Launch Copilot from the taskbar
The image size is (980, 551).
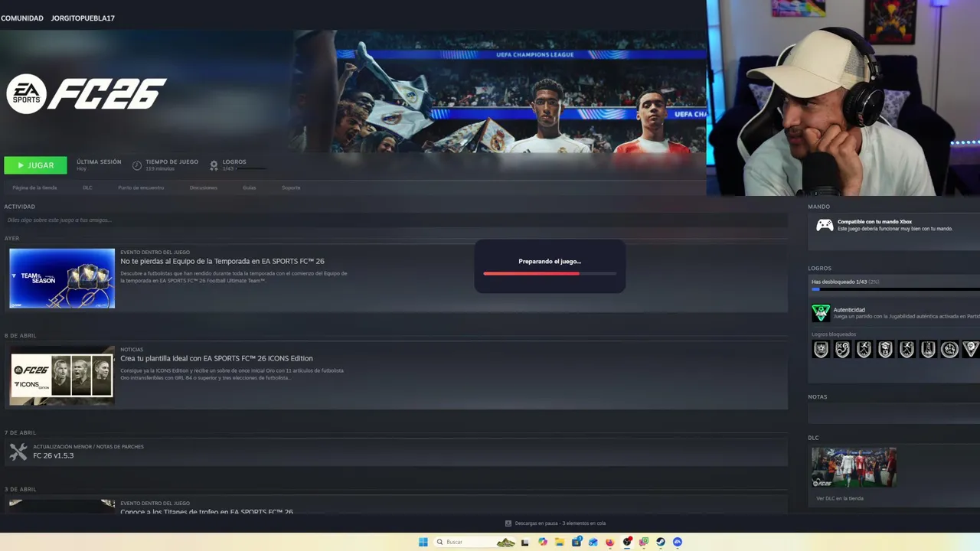pos(543,542)
